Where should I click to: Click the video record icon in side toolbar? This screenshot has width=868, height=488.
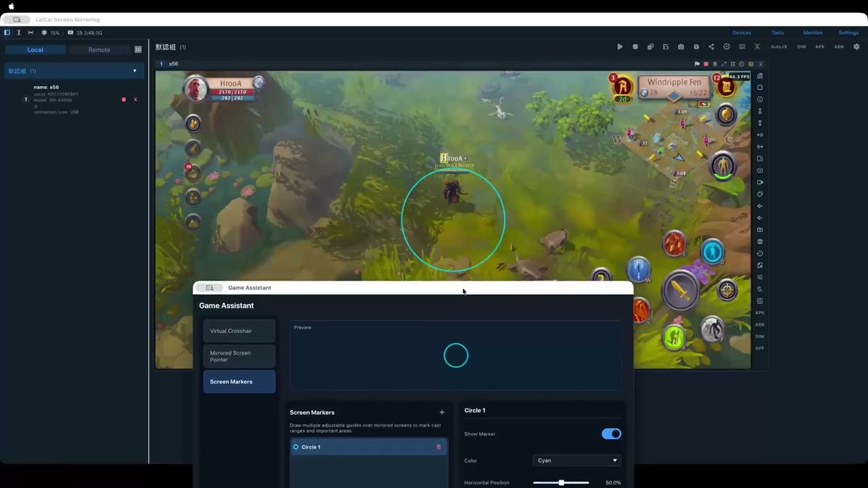pos(759,182)
